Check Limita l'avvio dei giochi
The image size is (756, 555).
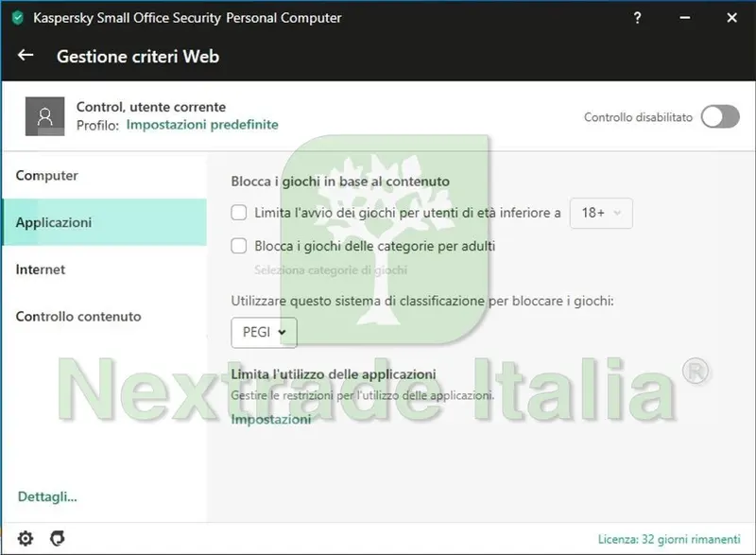click(239, 213)
